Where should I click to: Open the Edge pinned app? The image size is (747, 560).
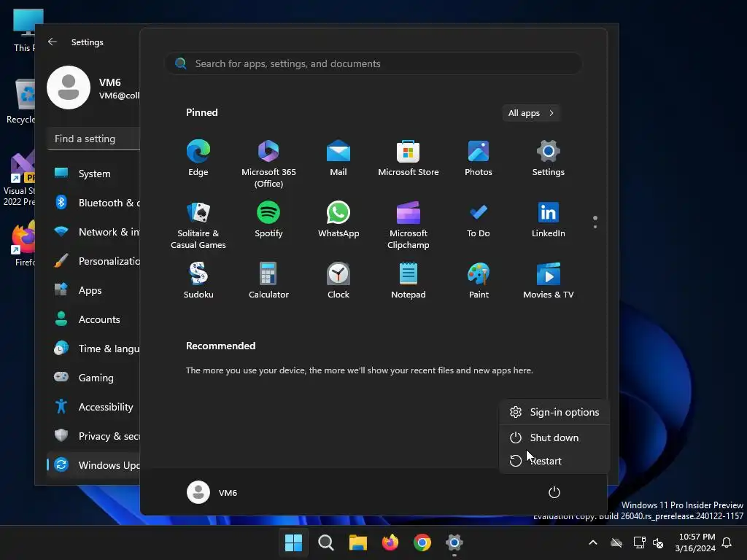click(198, 158)
